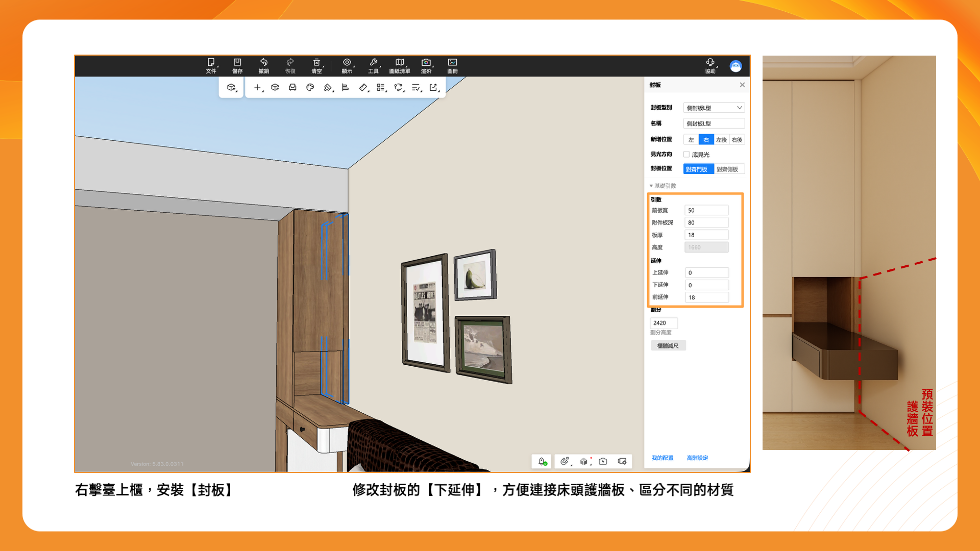Viewport: 980px width, 551px height.
Task: Click the align-left tool icon
Action: (x=346, y=87)
